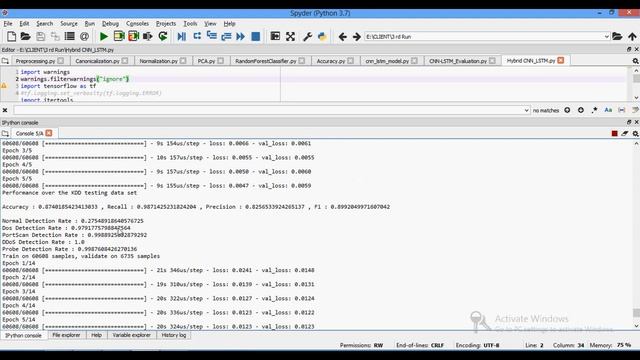Viewport: 640px width, 360px height.
Task: Go forward to next cursor position
Action: [357, 37]
